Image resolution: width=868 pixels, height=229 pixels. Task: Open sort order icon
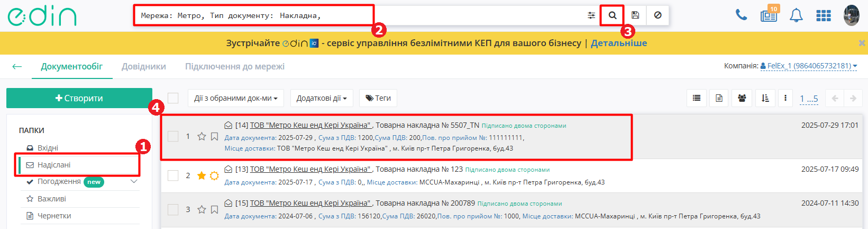click(x=765, y=98)
